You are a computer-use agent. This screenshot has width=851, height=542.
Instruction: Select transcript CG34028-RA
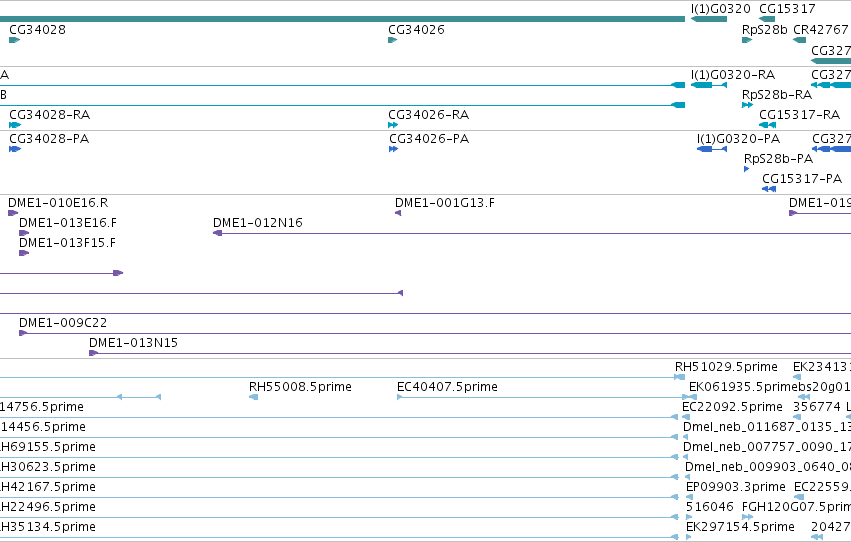pyautogui.click(x=49, y=114)
